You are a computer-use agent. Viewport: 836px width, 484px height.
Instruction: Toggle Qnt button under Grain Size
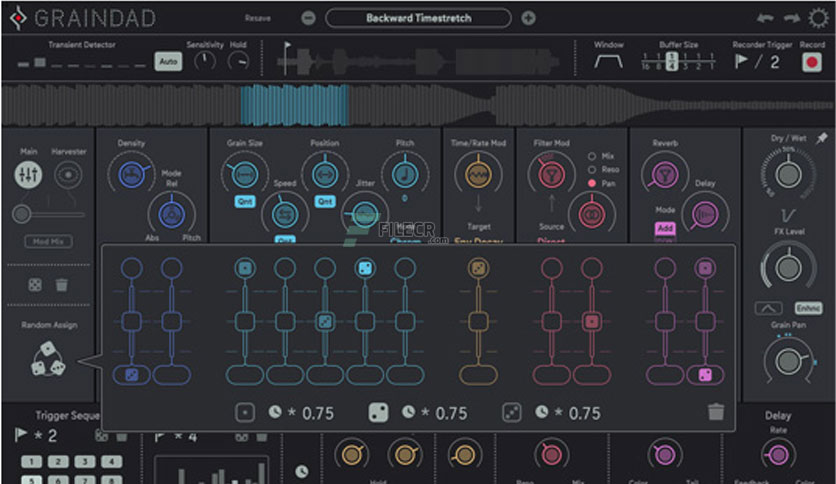point(245,201)
